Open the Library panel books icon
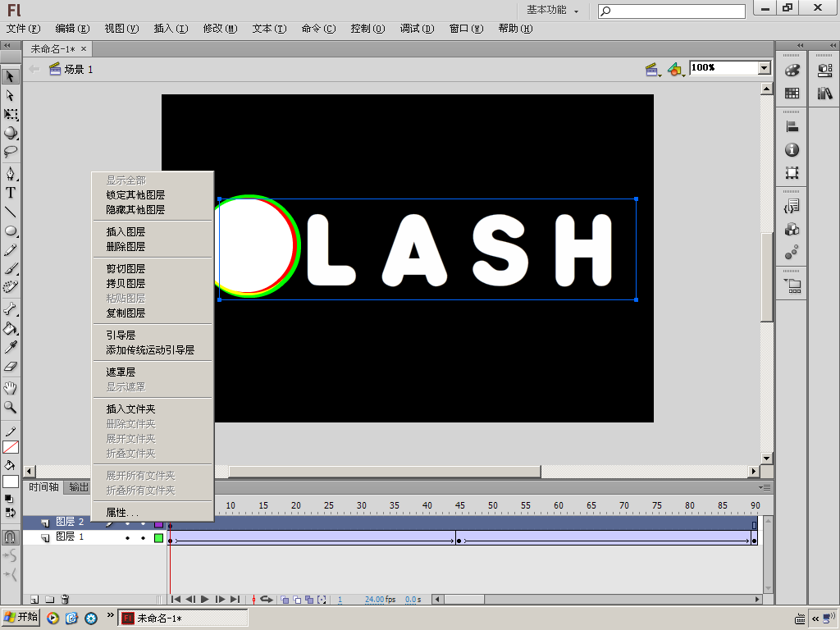Viewport: 840px width, 630px height. 825,94
